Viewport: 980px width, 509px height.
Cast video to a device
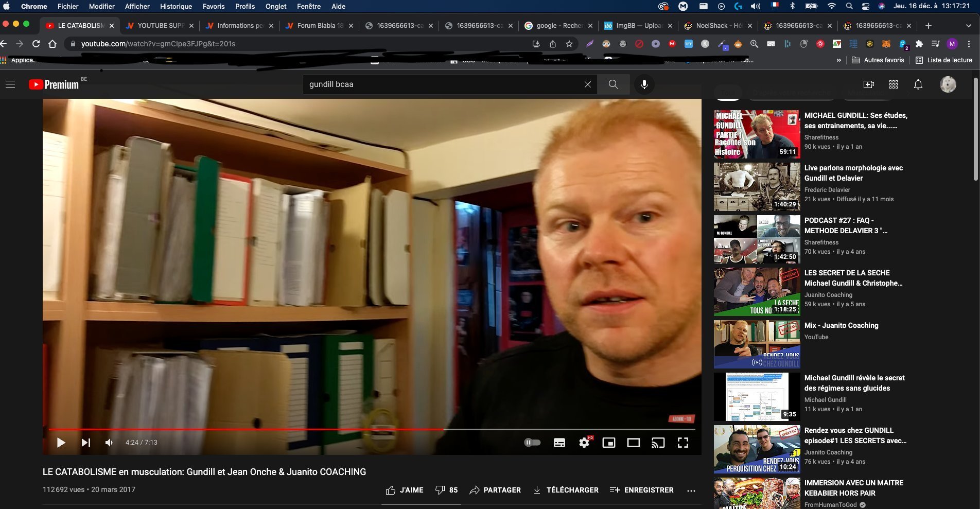point(658,443)
